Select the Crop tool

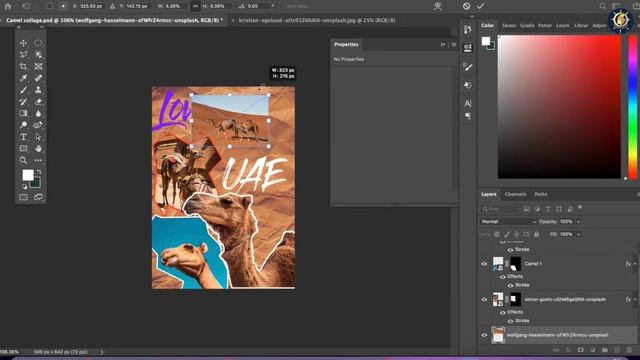(23, 66)
